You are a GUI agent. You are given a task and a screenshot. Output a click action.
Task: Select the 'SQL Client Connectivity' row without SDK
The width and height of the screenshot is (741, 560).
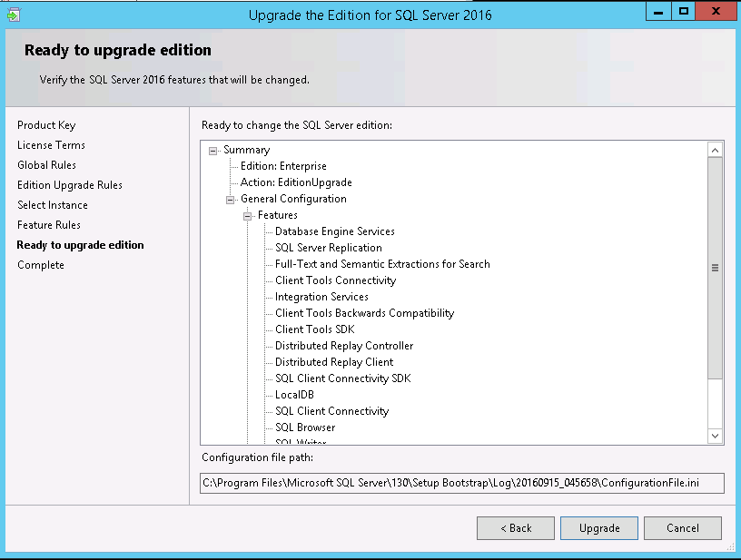[x=331, y=411]
